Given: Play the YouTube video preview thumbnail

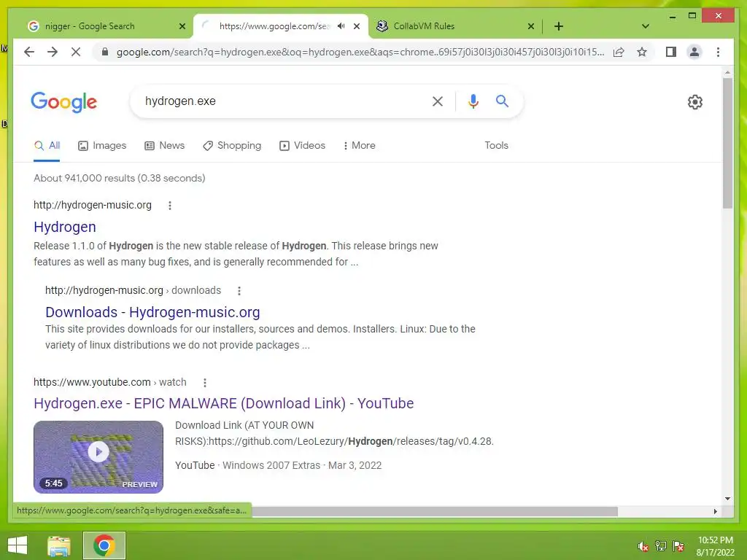Looking at the screenshot, I should 98,456.
